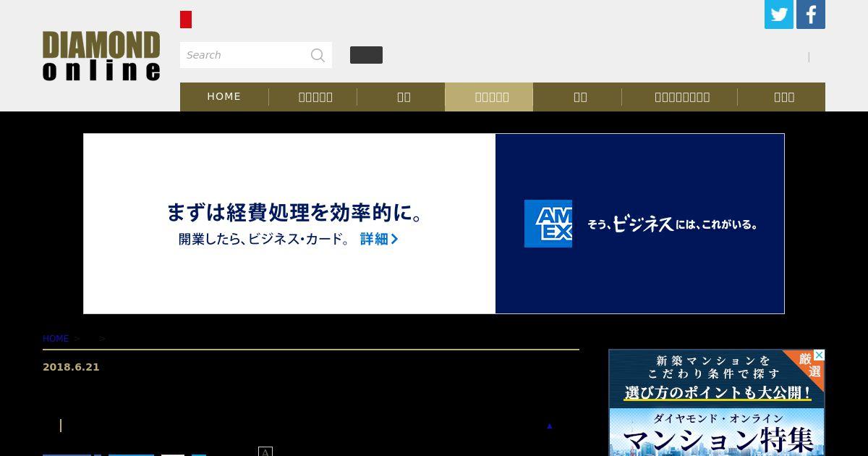Open the HOME navigation menu item
This screenshot has width=868, height=456.
pyautogui.click(x=224, y=96)
